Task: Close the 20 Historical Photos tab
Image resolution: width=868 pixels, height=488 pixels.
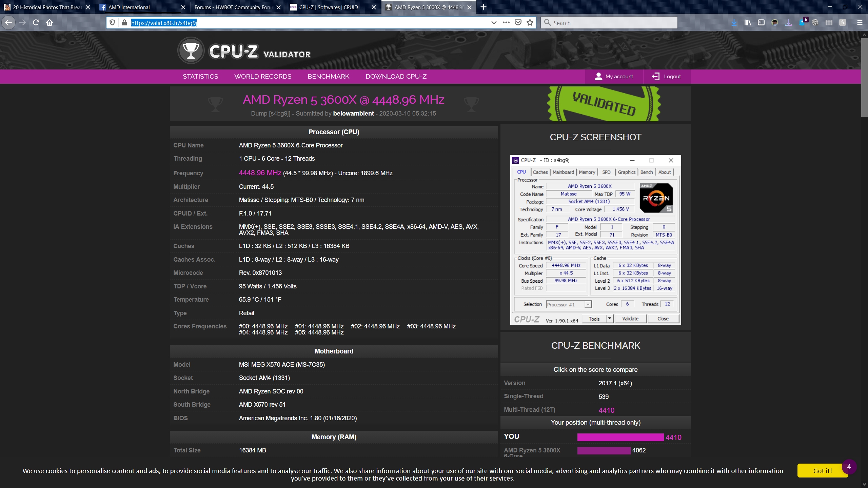Action: [x=88, y=7]
